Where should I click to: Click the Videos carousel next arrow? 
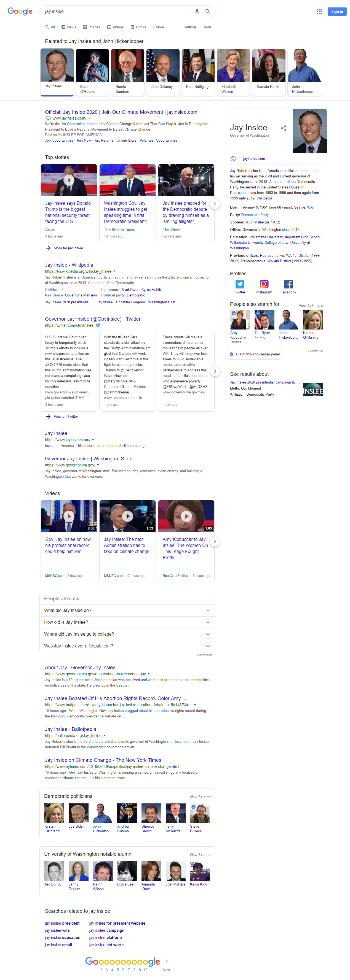(x=215, y=541)
